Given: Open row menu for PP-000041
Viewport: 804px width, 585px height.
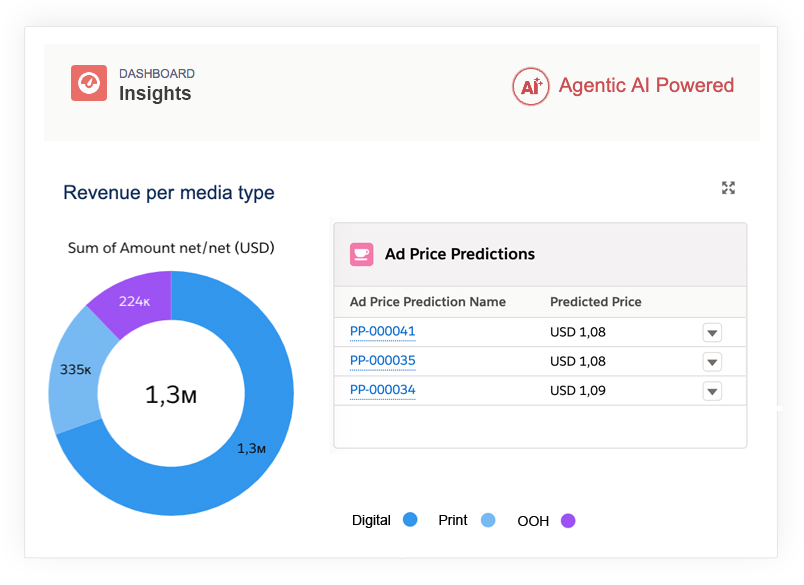Looking at the screenshot, I should pyautogui.click(x=712, y=333).
